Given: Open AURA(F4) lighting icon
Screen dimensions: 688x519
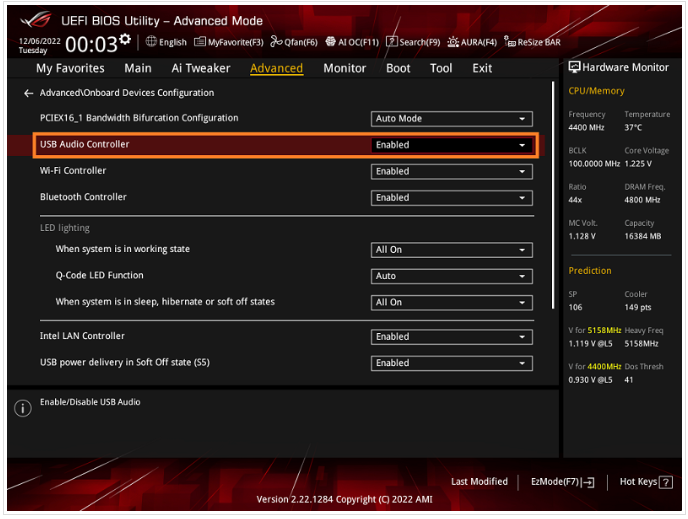Looking at the screenshot, I should (453, 42).
